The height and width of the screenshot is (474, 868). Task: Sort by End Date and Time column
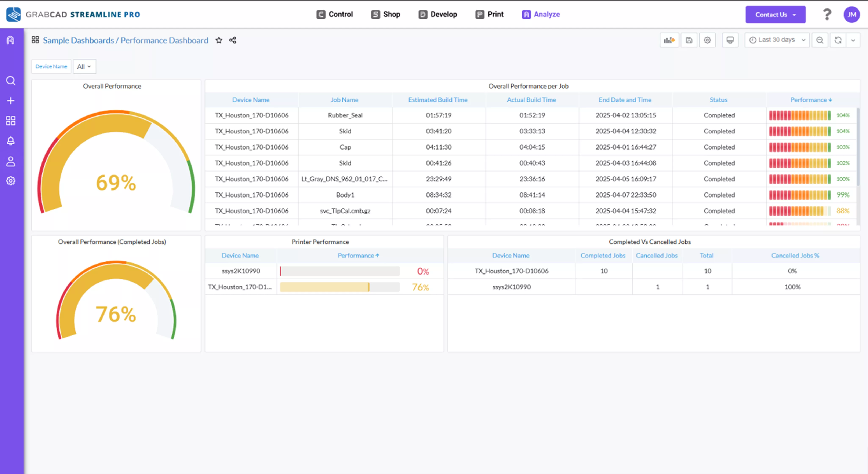[x=625, y=100]
